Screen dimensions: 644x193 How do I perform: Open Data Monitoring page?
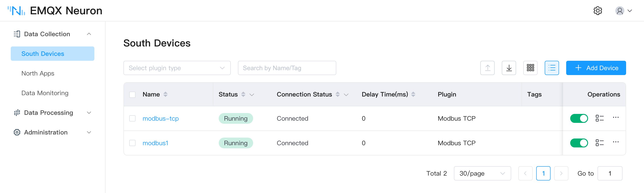45,93
